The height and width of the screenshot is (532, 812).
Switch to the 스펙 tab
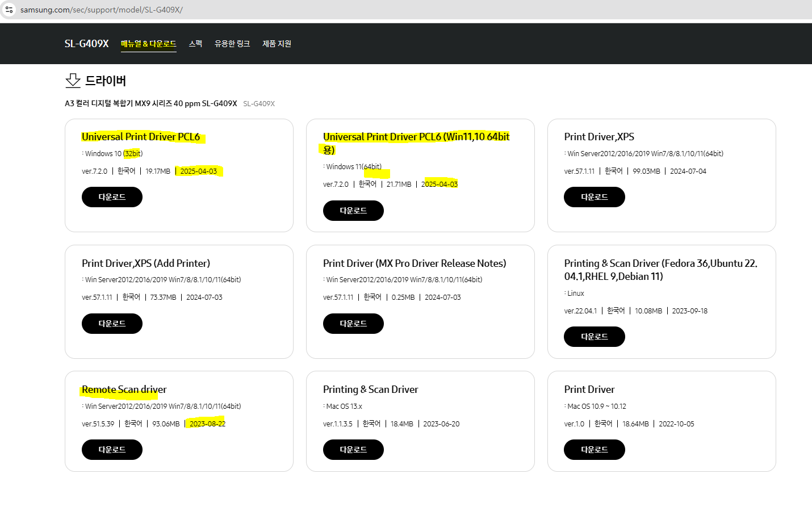[195, 44]
